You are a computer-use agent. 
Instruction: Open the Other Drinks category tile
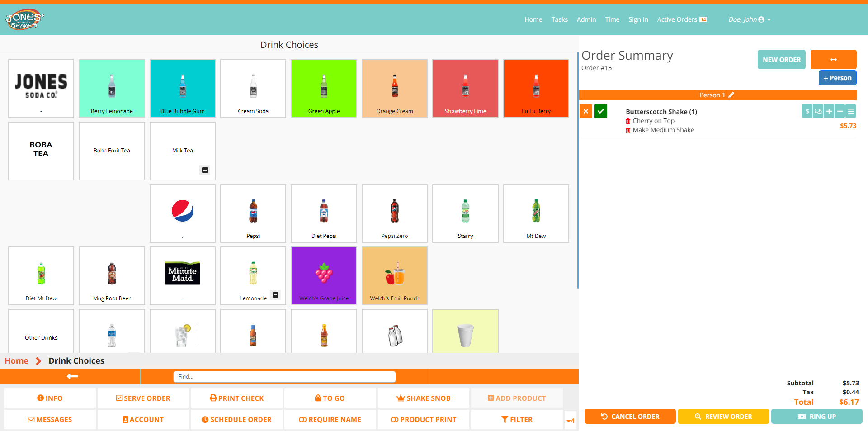click(x=41, y=331)
